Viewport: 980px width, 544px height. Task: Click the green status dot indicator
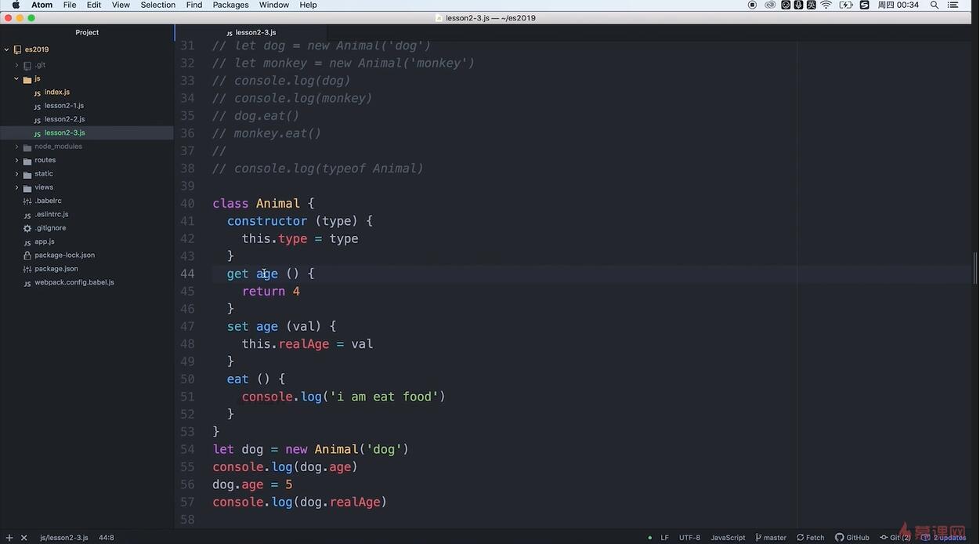click(649, 538)
